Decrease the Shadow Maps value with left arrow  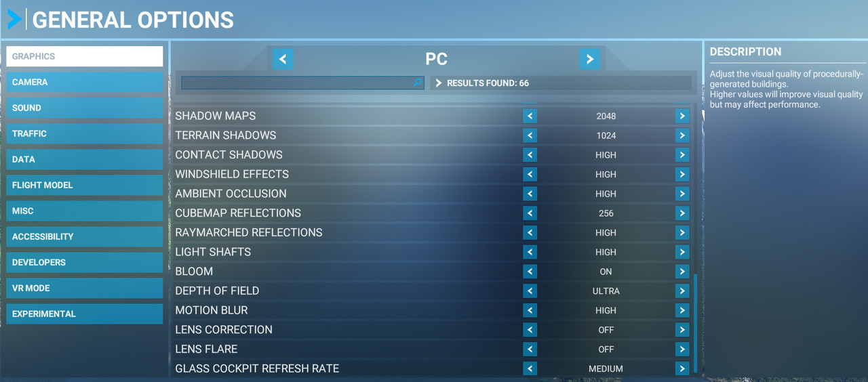tap(530, 116)
